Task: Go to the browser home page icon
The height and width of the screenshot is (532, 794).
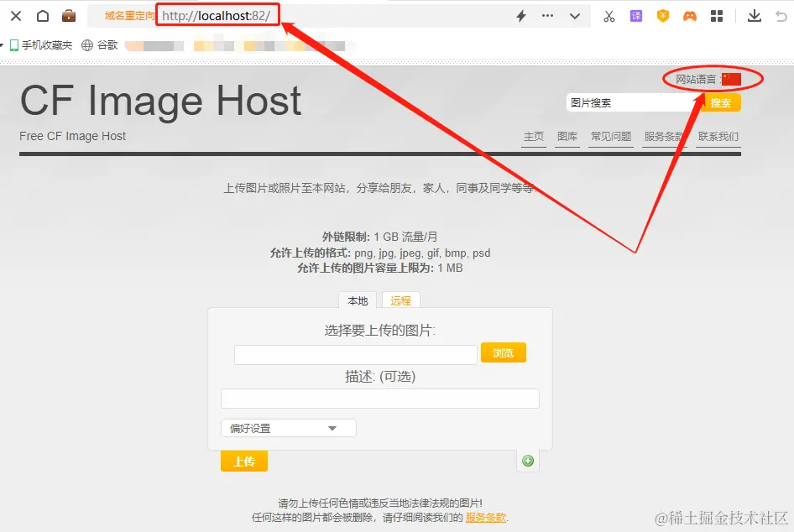Action: pos(43,16)
